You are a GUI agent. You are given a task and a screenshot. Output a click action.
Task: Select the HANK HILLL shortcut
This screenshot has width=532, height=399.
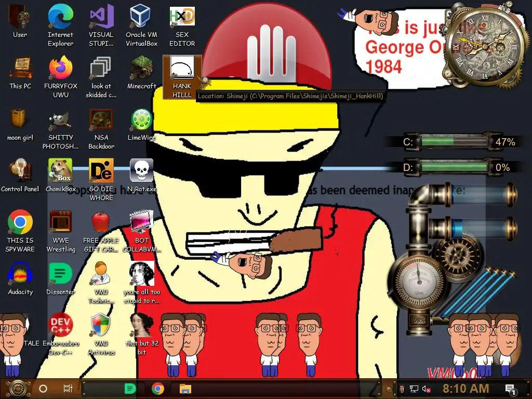click(182, 77)
